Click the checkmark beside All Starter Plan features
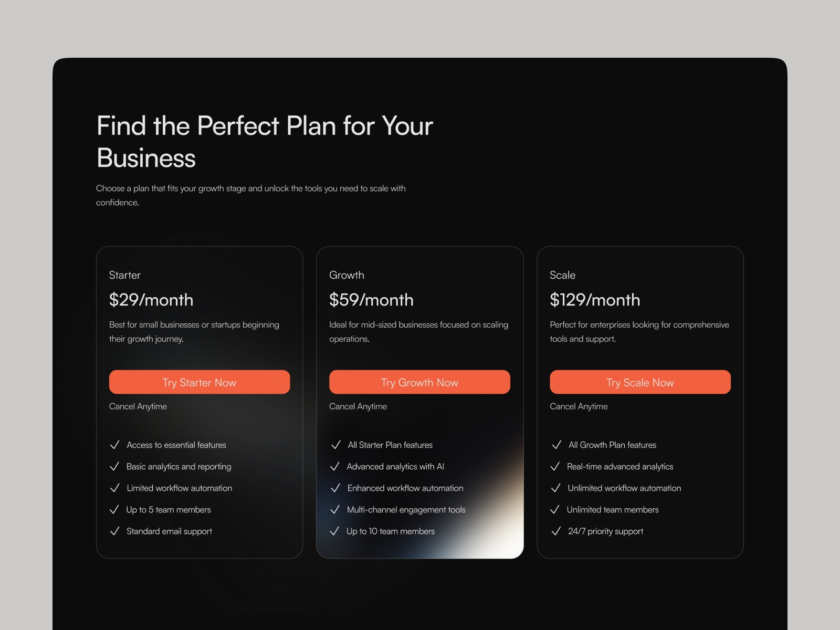The image size is (840, 630). pos(336,445)
